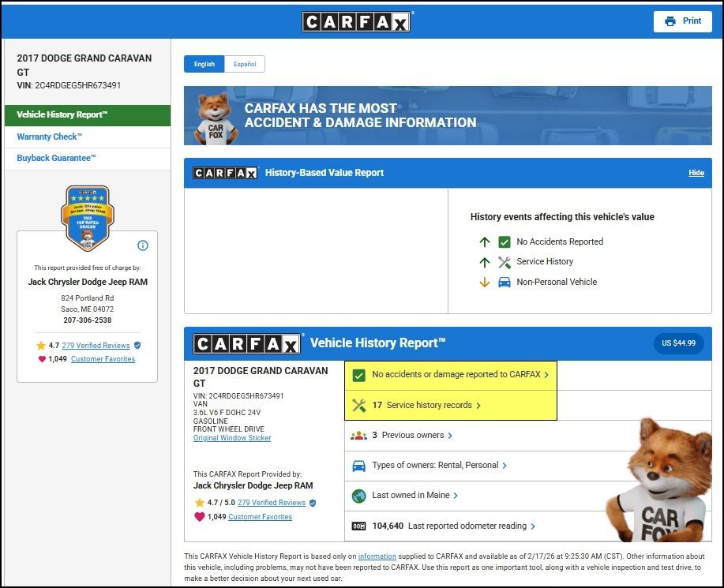Image resolution: width=724 pixels, height=588 pixels.
Task: Expand the 3 Previous owners row
Action: (x=412, y=436)
